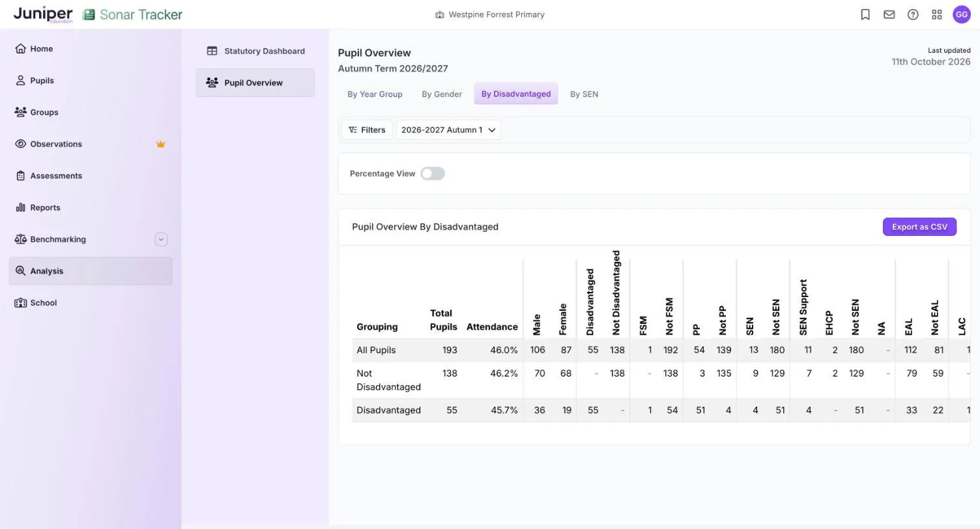Click the Assessments clipboard icon

point(20,176)
